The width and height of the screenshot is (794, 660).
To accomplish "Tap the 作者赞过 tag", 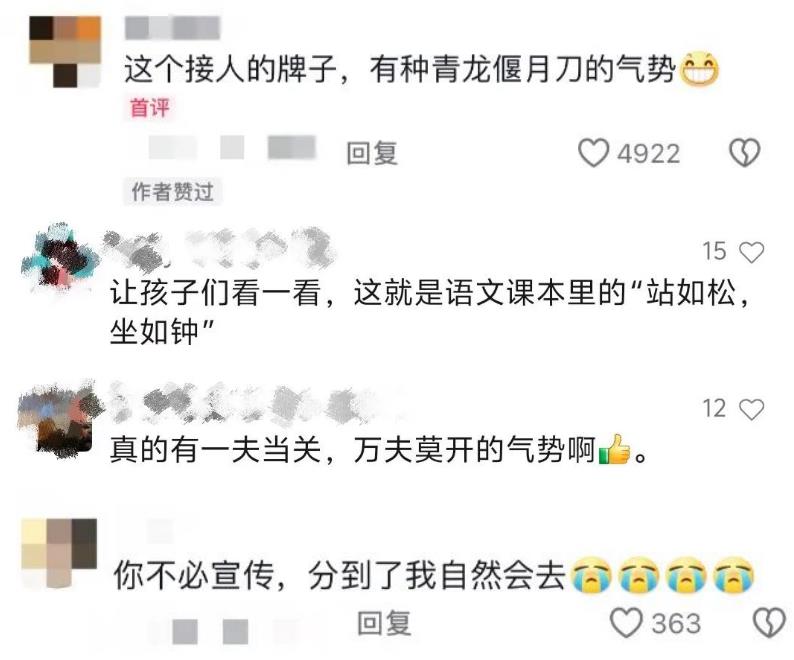I will coord(172,191).
